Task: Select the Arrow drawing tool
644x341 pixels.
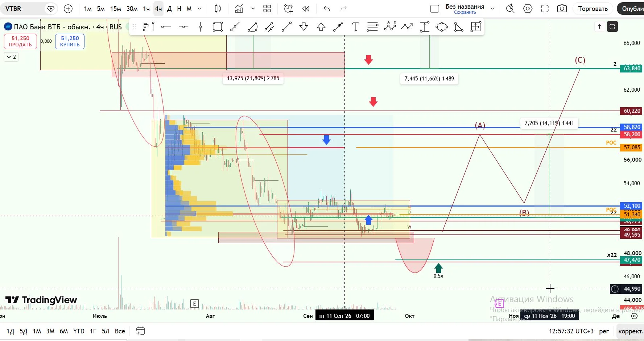Action: pyautogui.click(x=338, y=26)
